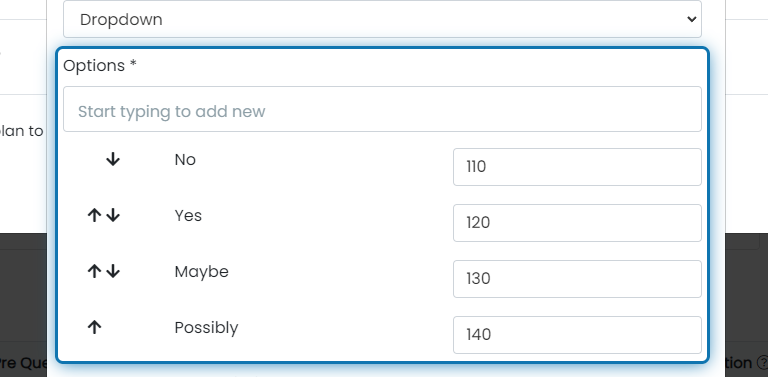The width and height of the screenshot is (768, 377).
Task: Click the help question mark icon
Action: [x=762, y=363]
